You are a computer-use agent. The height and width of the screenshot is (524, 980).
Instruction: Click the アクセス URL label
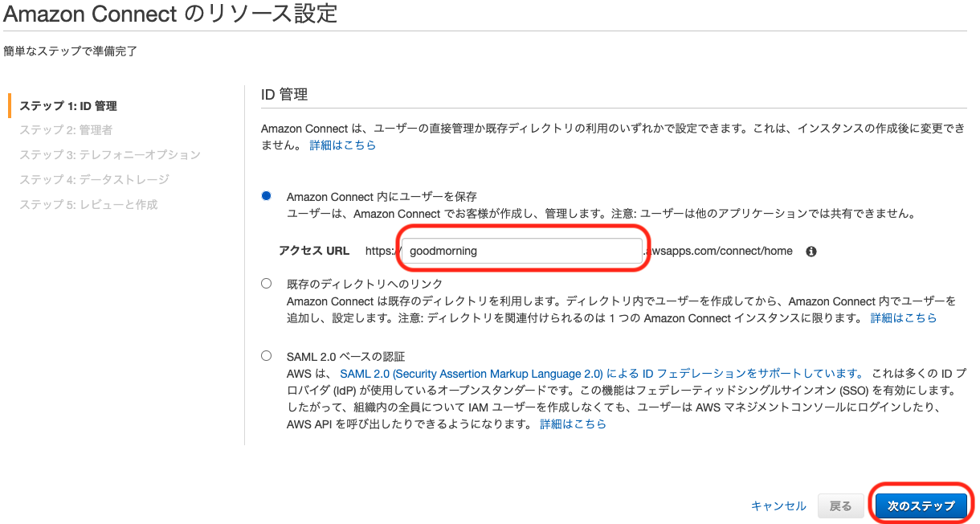click(314, 251)
